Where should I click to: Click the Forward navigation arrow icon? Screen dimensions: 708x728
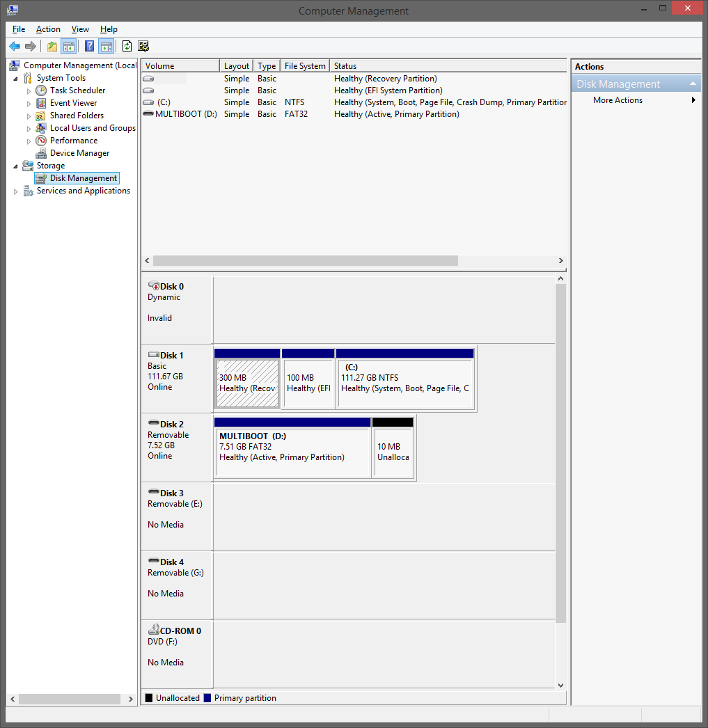(x=31, y=46)
